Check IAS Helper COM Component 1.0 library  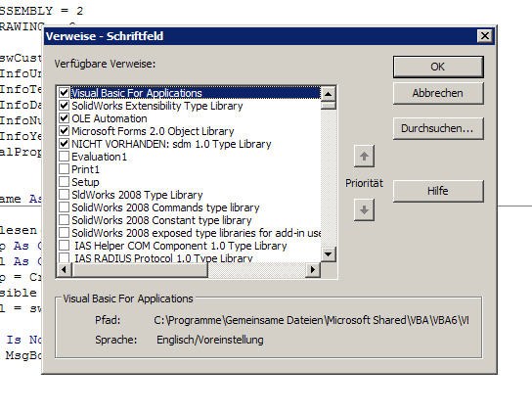tap(64, 246)
